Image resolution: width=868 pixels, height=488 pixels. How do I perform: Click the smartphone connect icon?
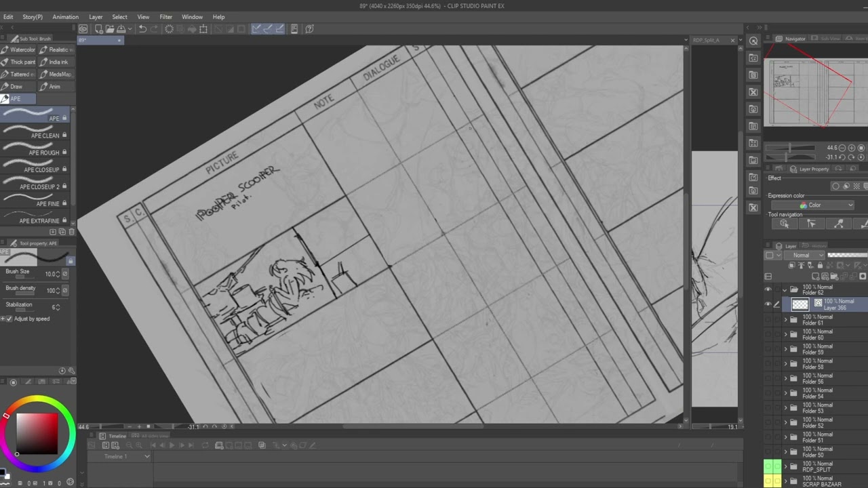click(x=294, y=29)
